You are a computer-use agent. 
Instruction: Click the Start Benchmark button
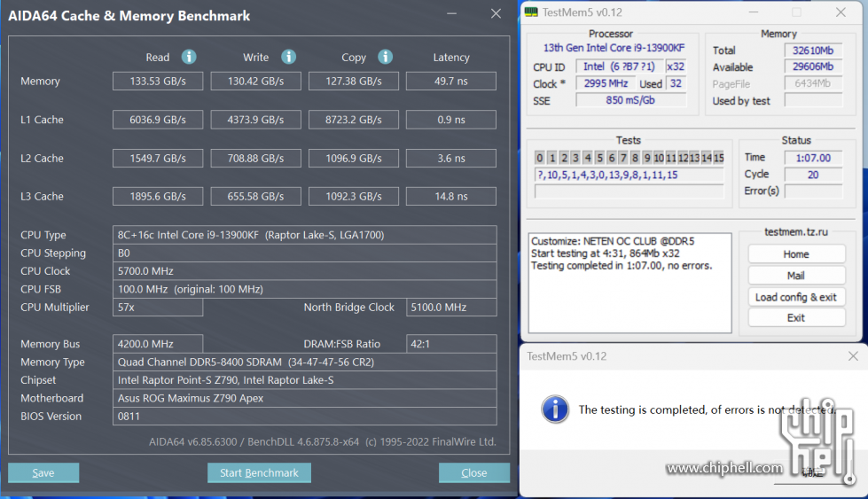pyautogui.click(x=259, y=473)
